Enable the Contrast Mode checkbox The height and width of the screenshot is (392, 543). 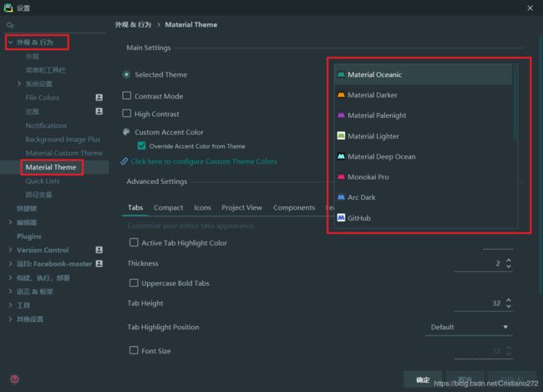pos(127,95)
